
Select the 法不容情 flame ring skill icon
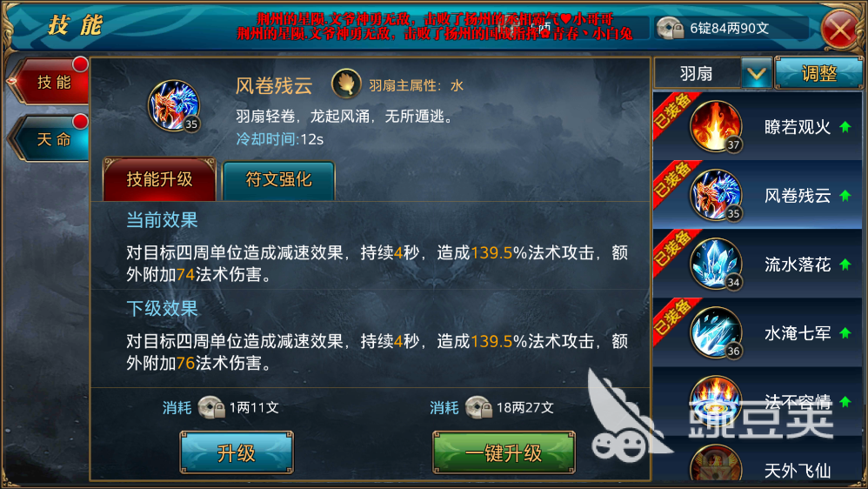(715, 401)
